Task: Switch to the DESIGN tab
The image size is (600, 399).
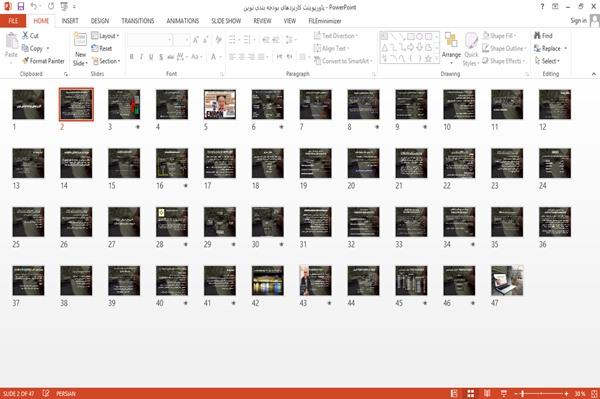Action: pyautogui.click(x=100, y=21)
